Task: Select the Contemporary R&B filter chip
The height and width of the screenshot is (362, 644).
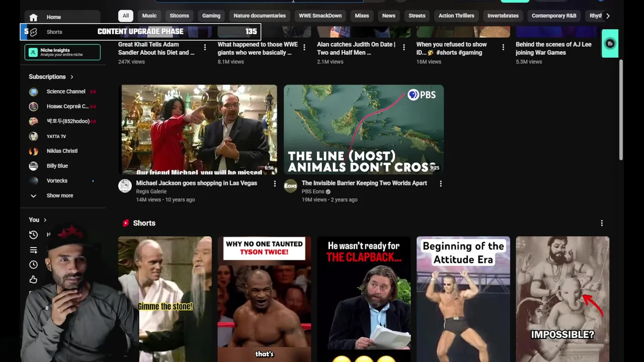Action: [554, 16]
